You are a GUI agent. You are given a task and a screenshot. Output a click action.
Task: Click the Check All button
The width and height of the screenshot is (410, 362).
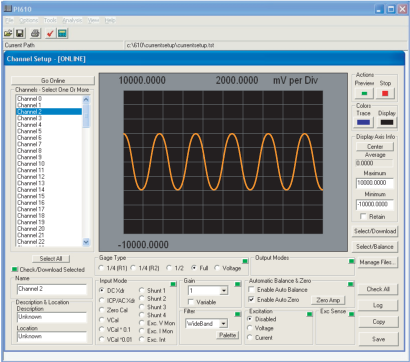(378, 289)
